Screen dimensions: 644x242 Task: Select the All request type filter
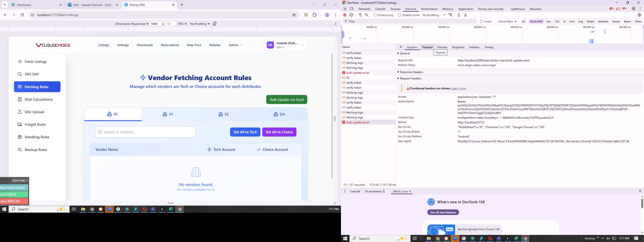(523, 22)
